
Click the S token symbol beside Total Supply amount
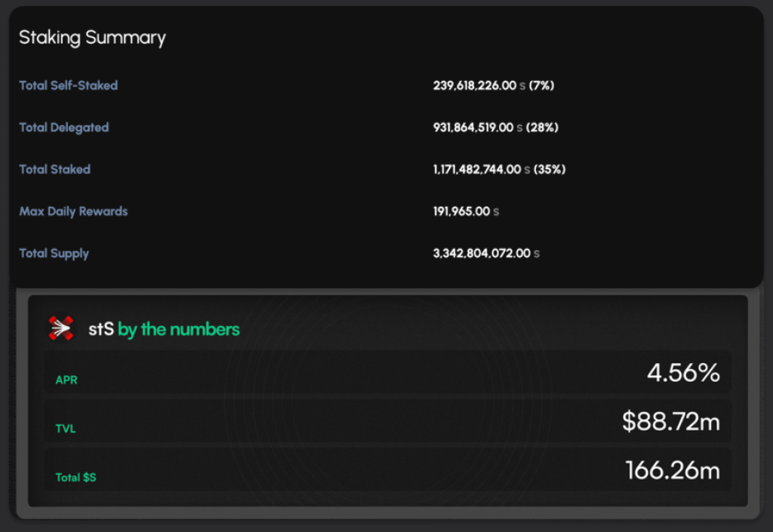(537, 254)
